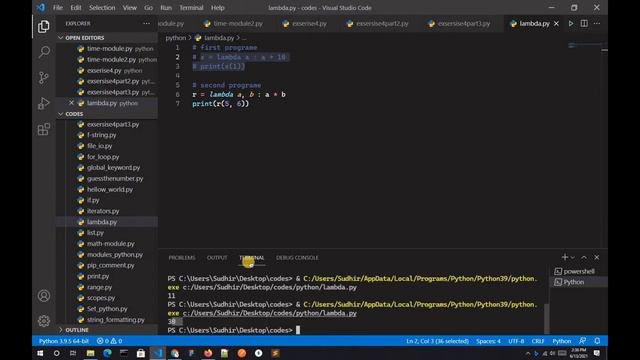Open the terminal launch profile dropdown
The height and width of the screenshot is (360, 640).
point(573,258)
